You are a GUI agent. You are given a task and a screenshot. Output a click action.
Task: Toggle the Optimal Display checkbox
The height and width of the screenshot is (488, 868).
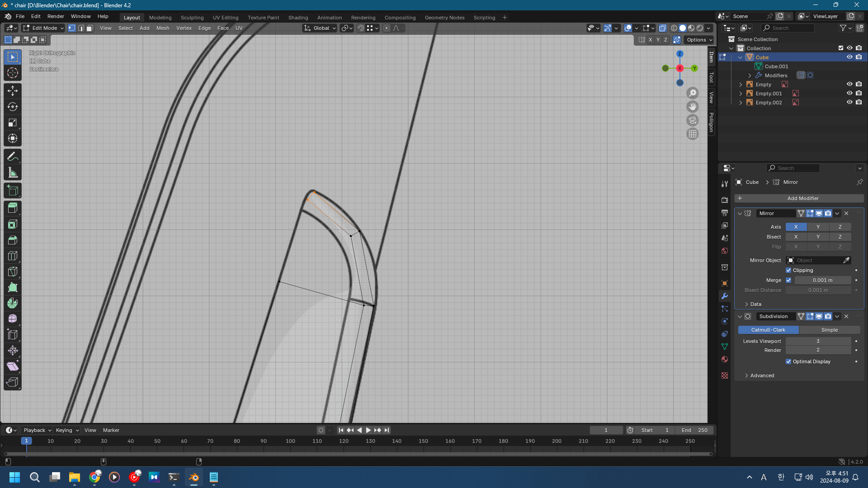click(788, 361)
